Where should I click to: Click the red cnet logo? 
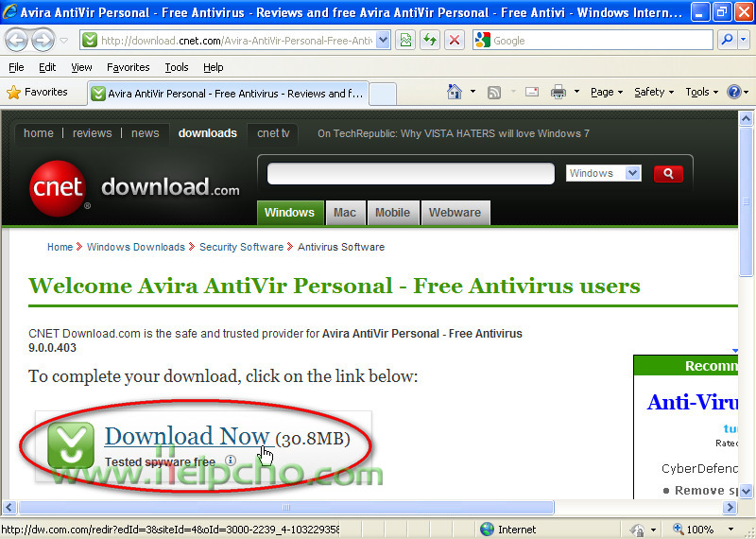(x=58, y=188)
